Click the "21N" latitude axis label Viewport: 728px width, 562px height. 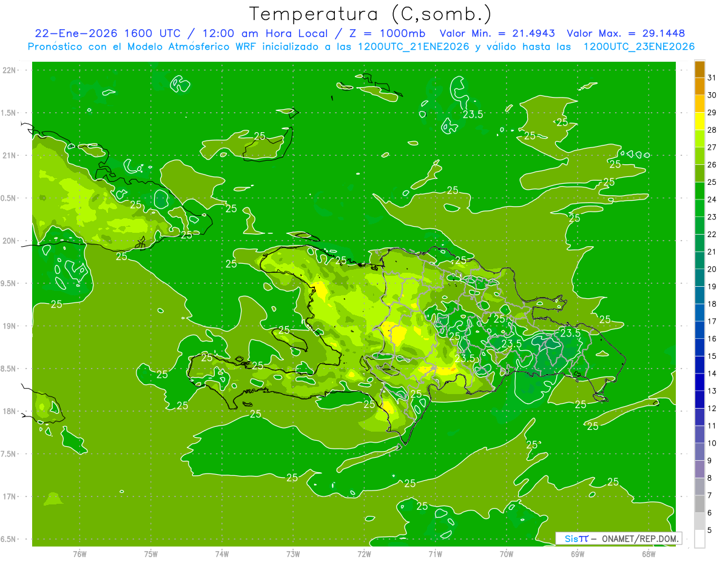coord(10,156)
